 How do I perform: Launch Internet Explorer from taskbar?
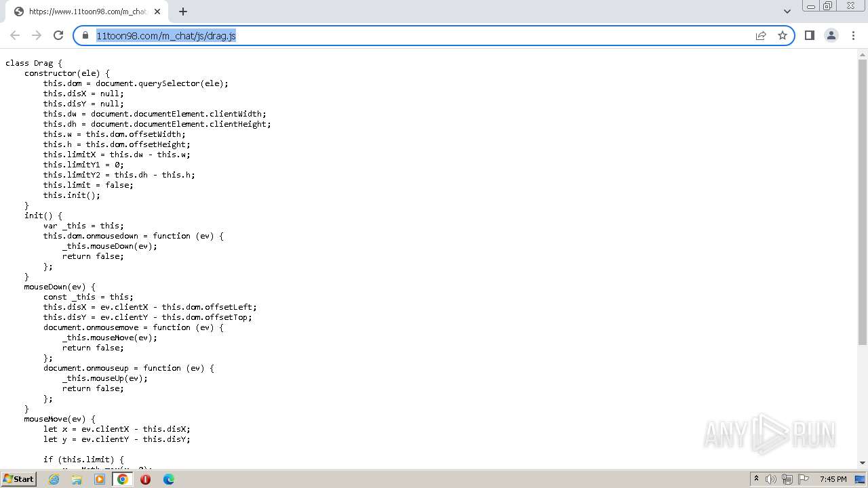tap(54, 479)
